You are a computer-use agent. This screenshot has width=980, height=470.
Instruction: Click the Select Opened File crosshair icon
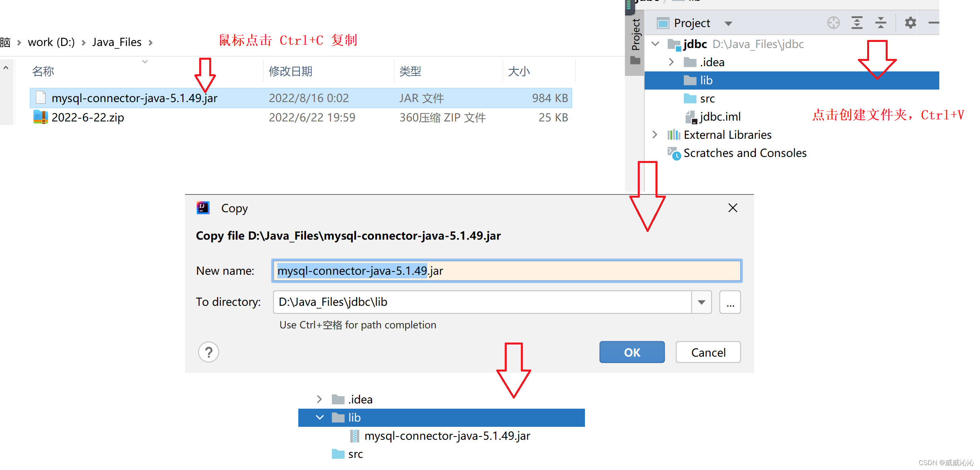[834, 23]
